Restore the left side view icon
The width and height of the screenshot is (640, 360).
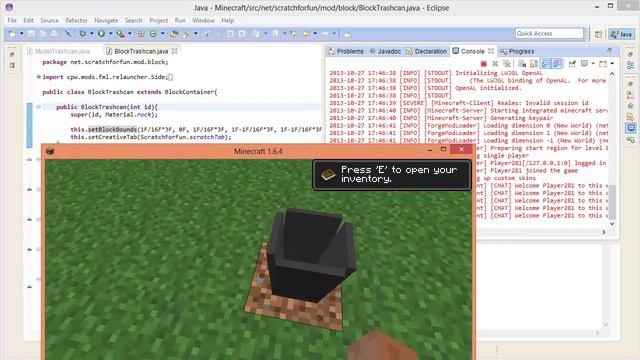12,54
